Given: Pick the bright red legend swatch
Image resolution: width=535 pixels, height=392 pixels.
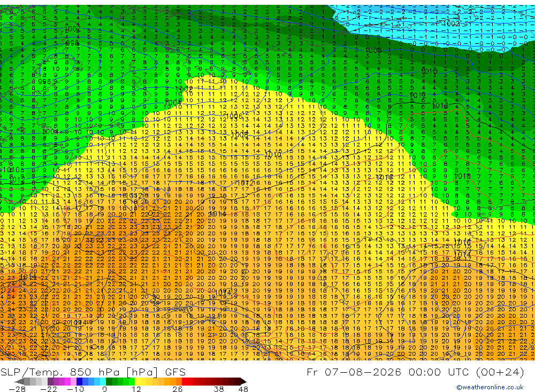Looking at the screenshot, I should 185,381.
